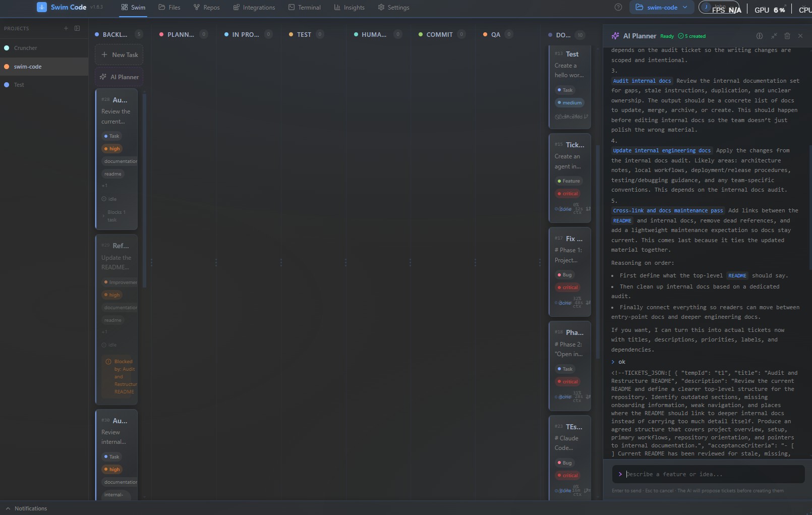Launch AI Planner from the Backlog column
This screenshot has height=515, width=812.
pyautogui.click(x=119, y=77)
